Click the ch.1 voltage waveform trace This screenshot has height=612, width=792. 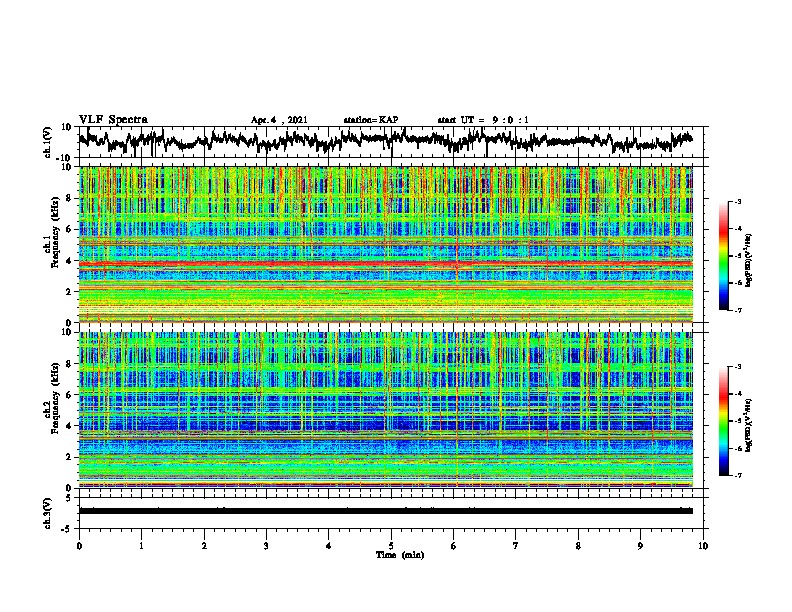[385, 141]
